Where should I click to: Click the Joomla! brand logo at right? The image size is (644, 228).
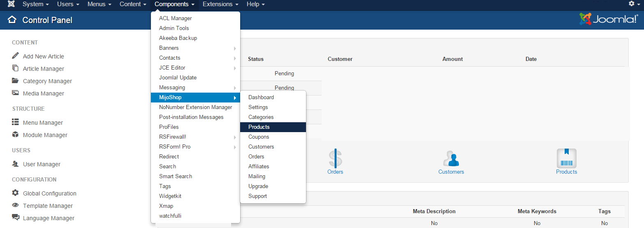[608, 19]
